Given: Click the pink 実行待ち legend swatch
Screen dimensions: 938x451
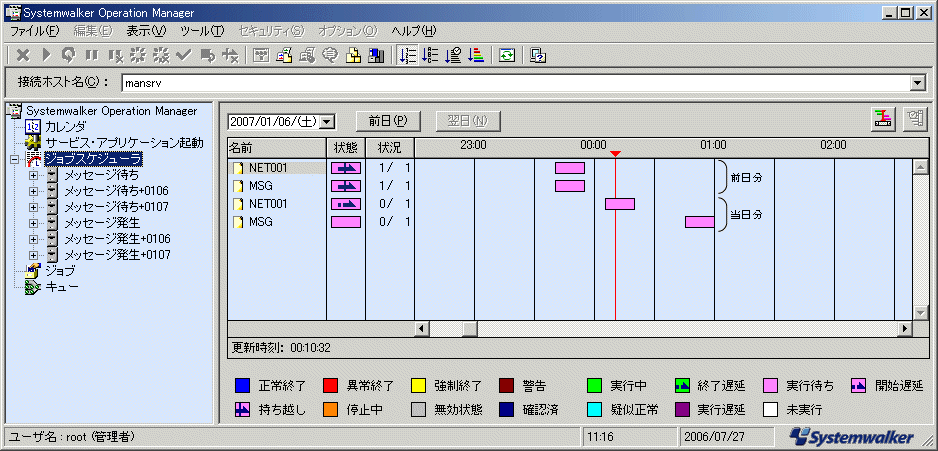Looking at the screenshot, I should pyautogui.click(x=771, y=385).
